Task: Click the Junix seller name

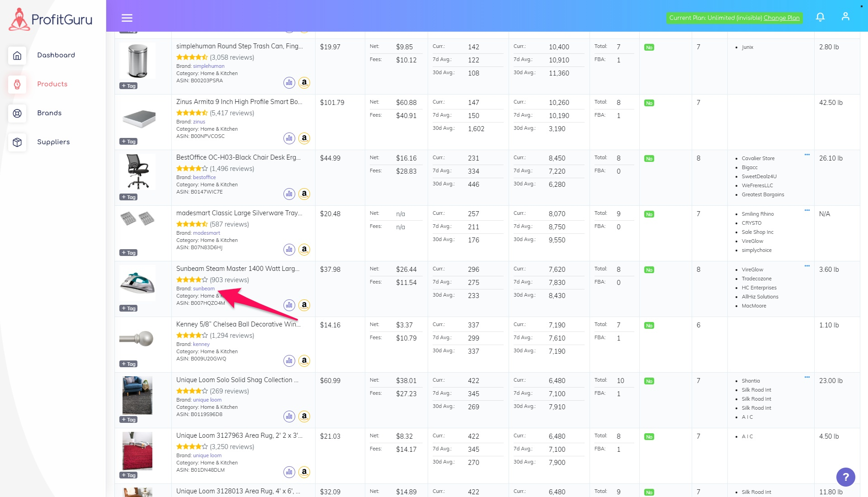Action: click(747, 47)
